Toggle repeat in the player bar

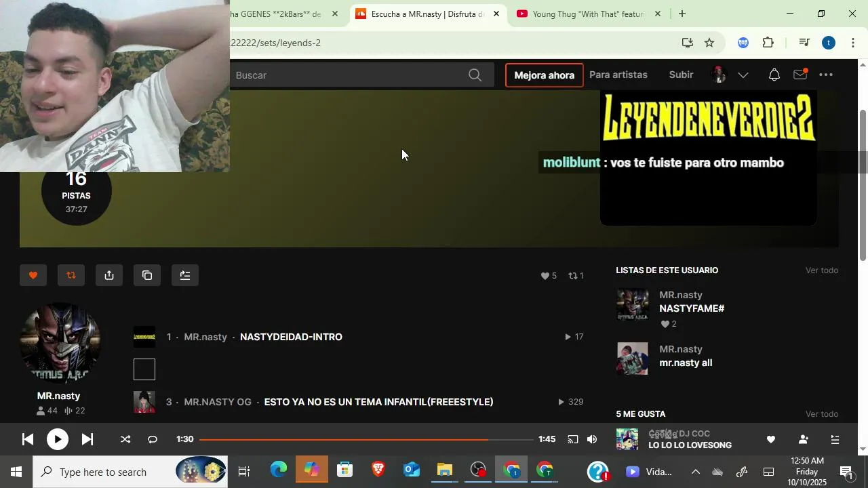(153, 439)
